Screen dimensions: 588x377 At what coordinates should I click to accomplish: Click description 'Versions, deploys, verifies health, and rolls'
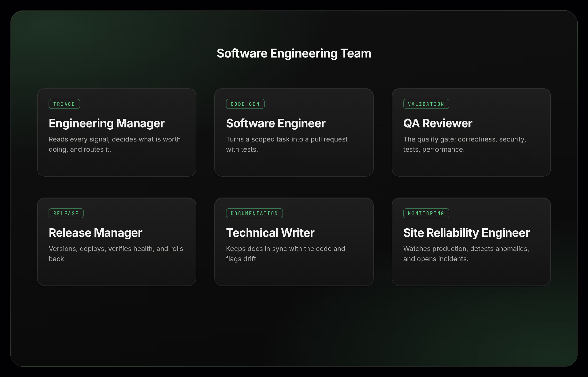click(x=116, y=249)
